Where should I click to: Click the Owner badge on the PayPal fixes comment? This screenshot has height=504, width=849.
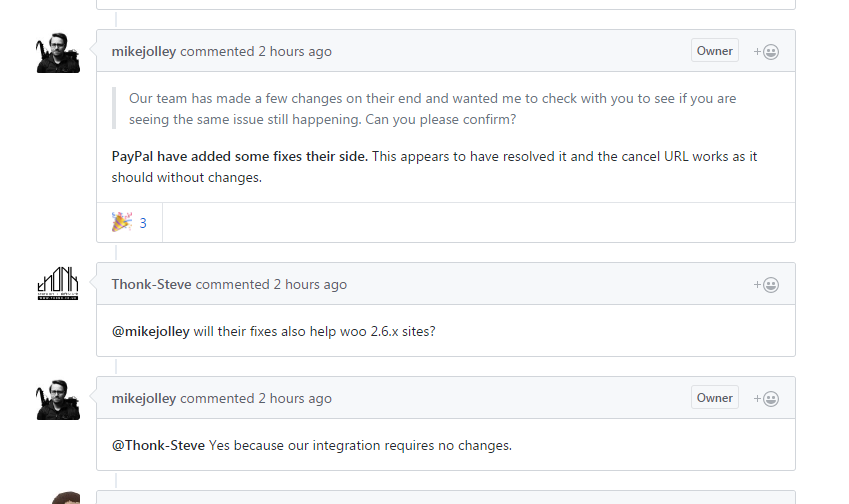(715, 50)
